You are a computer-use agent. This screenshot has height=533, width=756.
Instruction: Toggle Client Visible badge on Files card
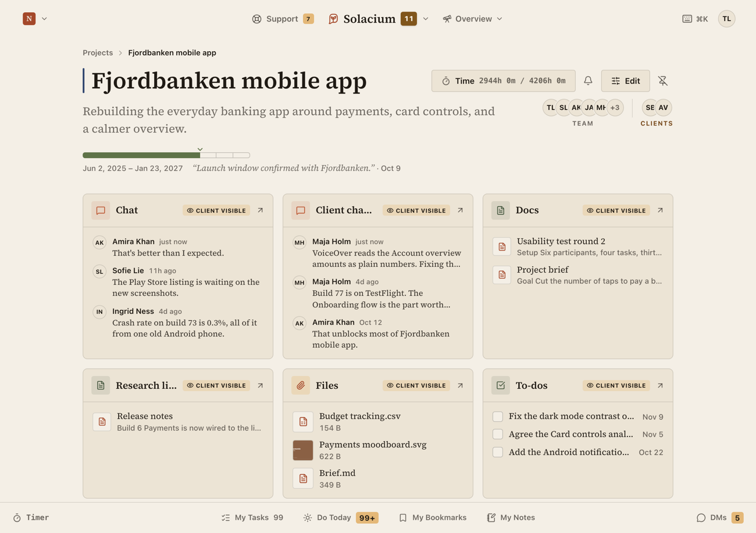[416, 385]
